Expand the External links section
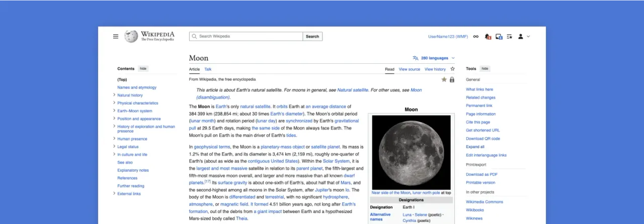This screenshot has height=224, width=644. (x=114, y=193)
